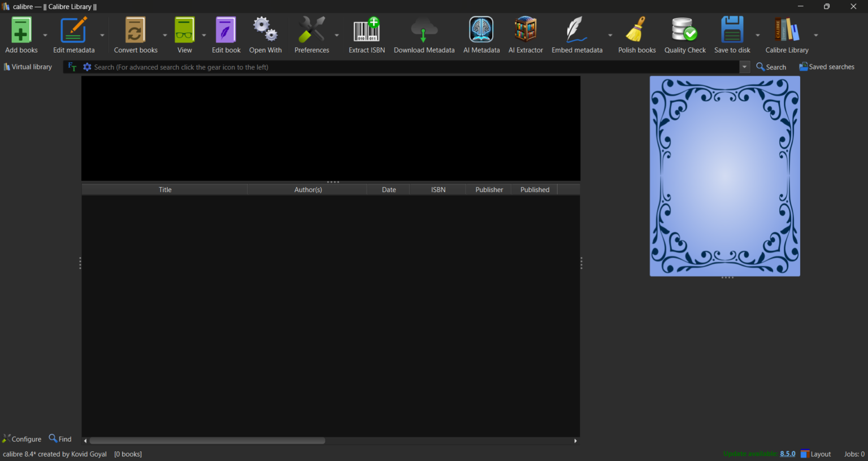Click the Saved searches button
Image resolution: width=868 pixels, height=461 pixels.
click(x=827, y=67)
